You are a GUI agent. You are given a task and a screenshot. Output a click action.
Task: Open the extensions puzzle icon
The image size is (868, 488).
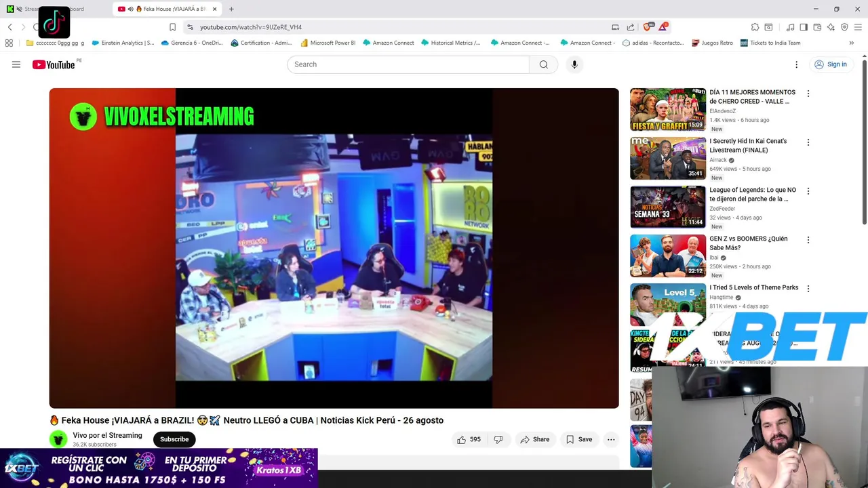(x=755, y=27)
